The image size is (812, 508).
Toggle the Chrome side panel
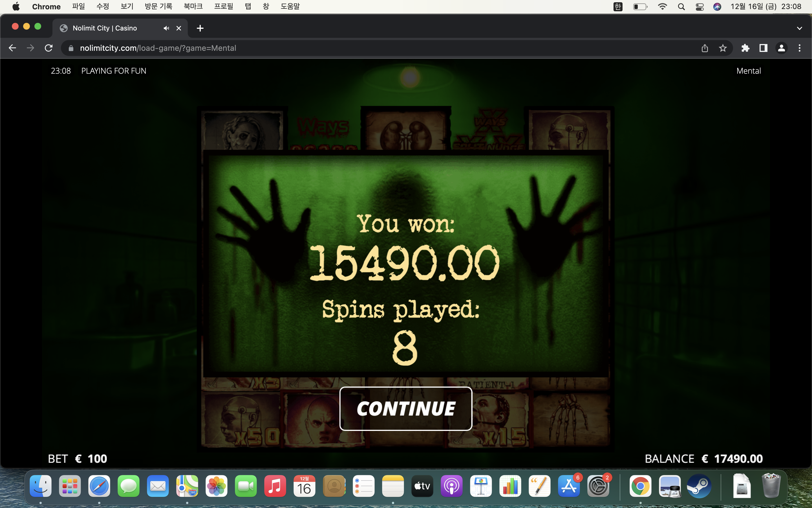[763, 48]
